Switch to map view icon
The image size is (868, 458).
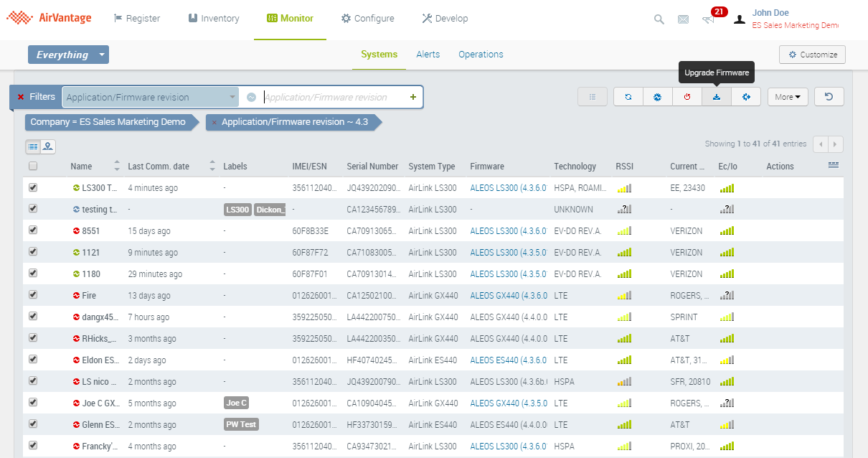tap(48, 146)
